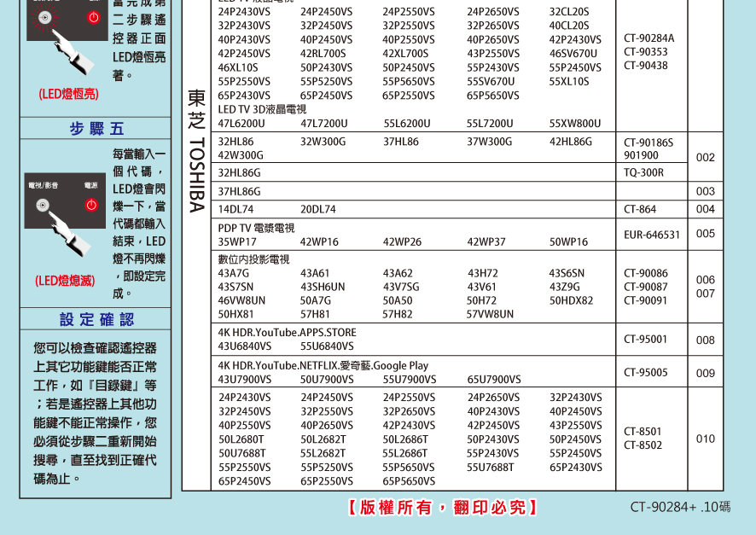Click the 4K HDR.YouTube.APPS.STORE heading

coord(287,333)
